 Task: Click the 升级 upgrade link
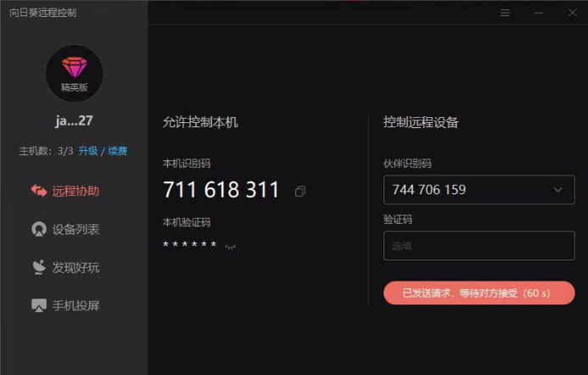click(88, 151)
